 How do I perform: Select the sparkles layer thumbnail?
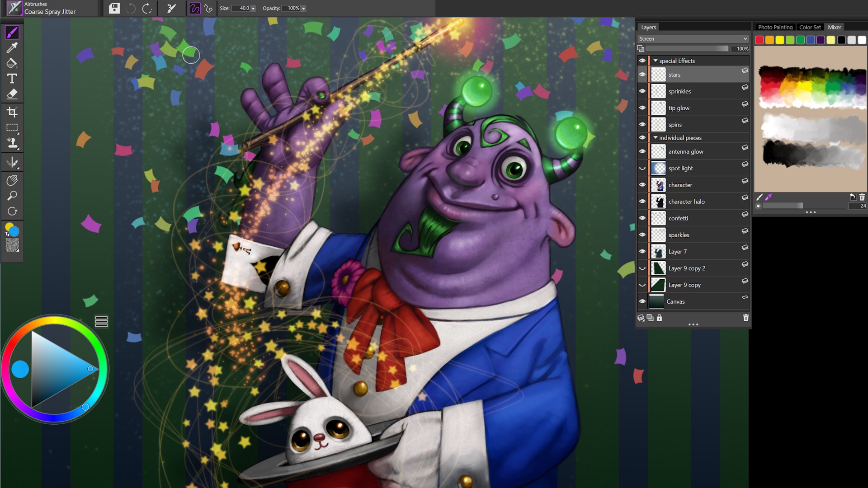[658, 235]
